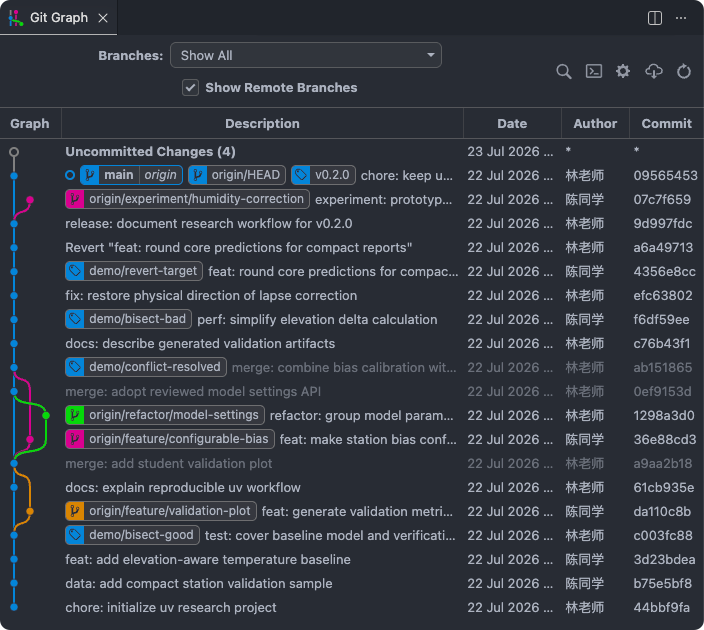This screenshot has width=704, height=630.
Task: Select 'release: document research workflow for v0.2.0'
Action: pyautogui.click(x=352, y=224)
